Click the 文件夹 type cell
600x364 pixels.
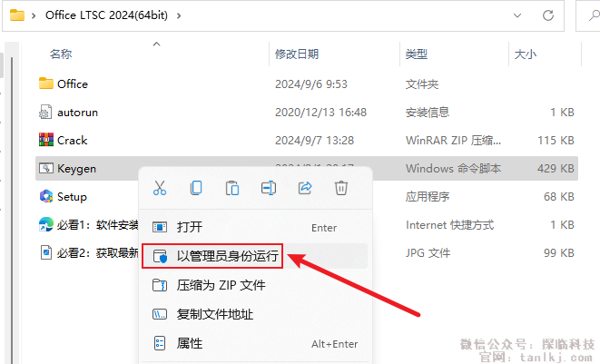[x=422, y=84]
